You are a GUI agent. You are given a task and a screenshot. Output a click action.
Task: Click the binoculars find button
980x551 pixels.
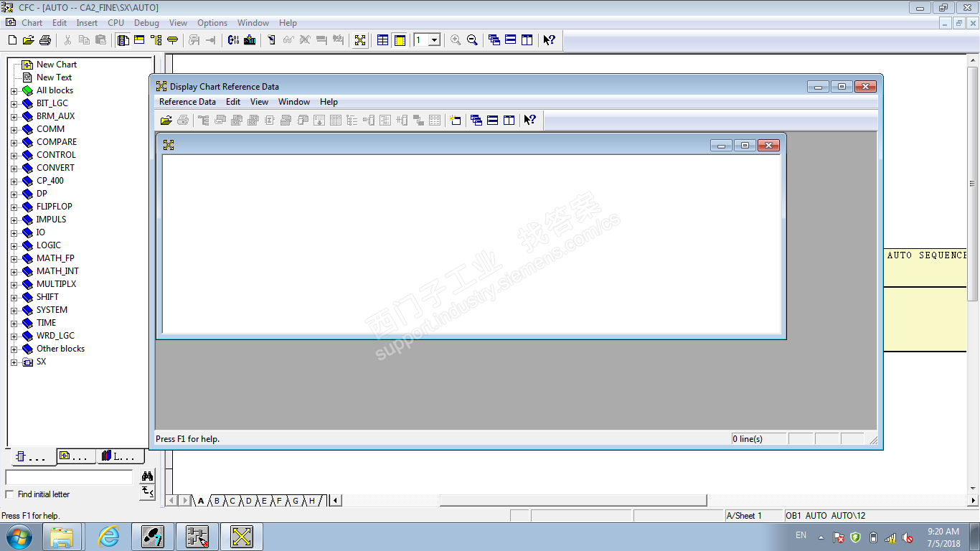coord(147,476)
